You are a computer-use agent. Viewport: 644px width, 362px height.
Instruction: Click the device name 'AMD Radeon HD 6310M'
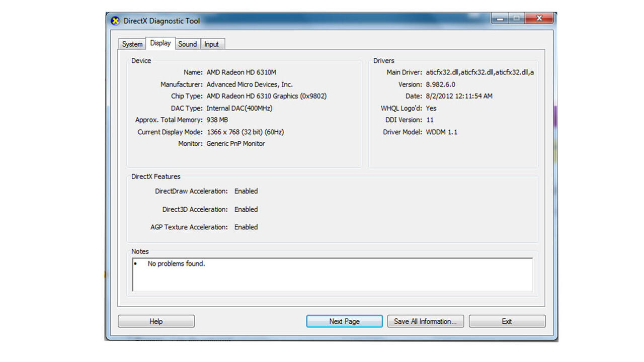click(241, 72)
